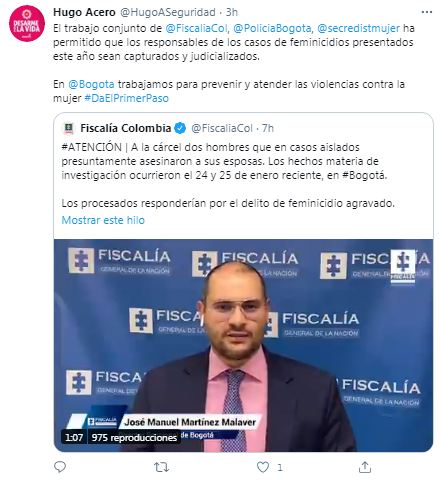This screenshot has height=481, width=439.
Task: Click the quoted tweet text body
Action: tap(228, 175)
